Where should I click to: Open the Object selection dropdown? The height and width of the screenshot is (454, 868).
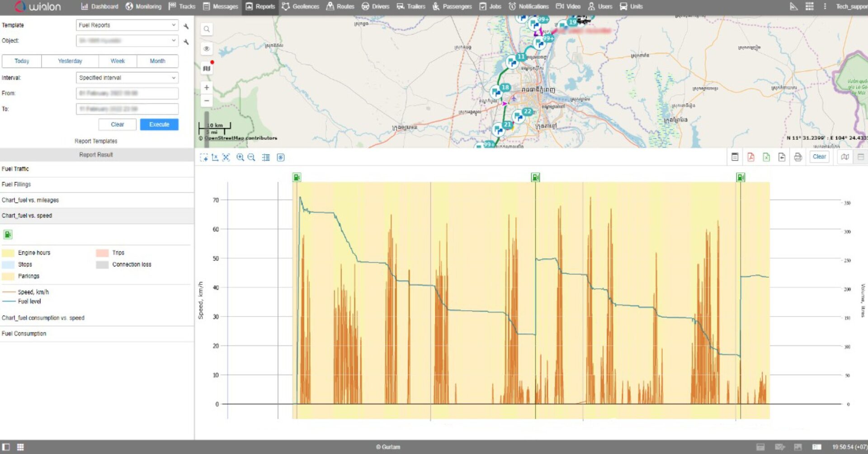[127, 41]
